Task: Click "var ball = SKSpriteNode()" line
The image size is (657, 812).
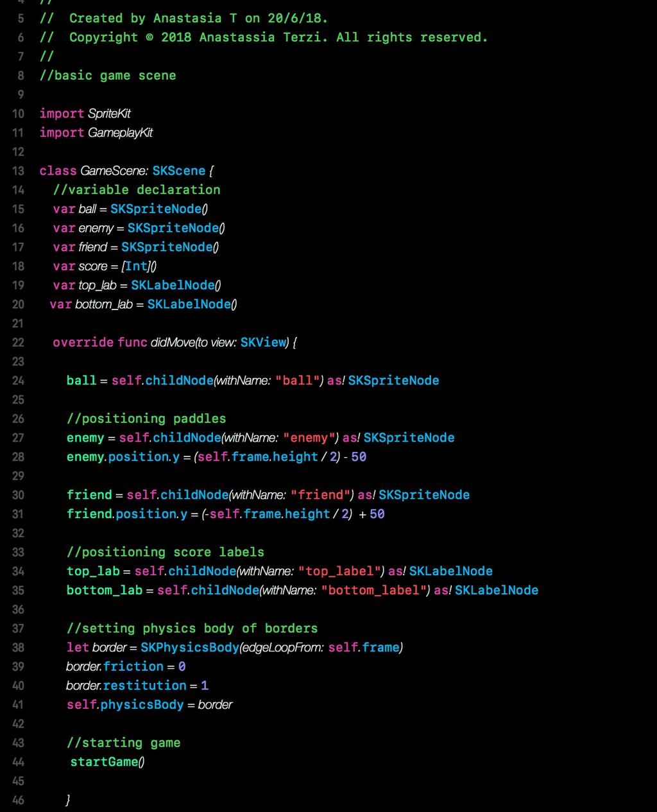Action: [130, 209]
